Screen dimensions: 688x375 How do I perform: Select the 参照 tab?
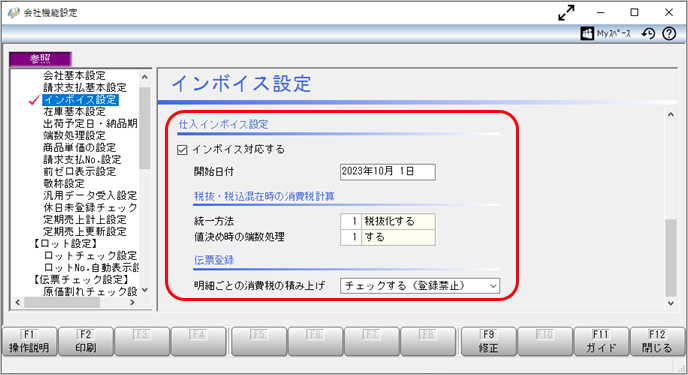tap(40, 59)
